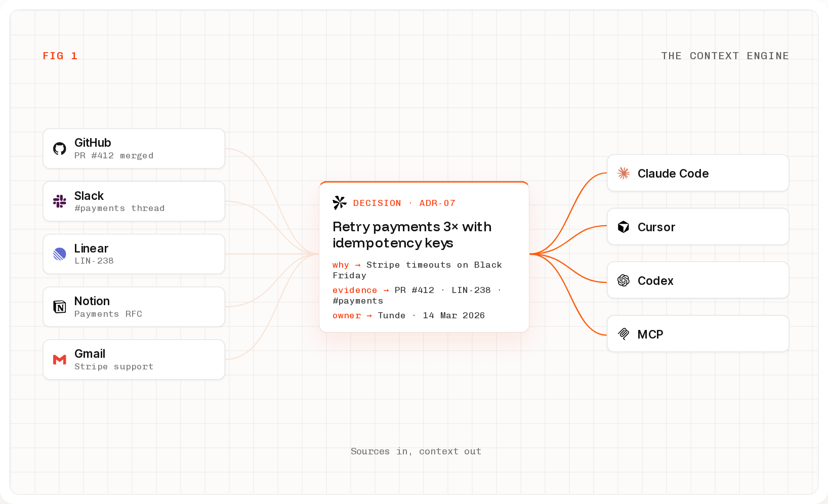Click the GitHub octocat icon
Viewport: 828px width, 504px height.
(x=60, y=149)
